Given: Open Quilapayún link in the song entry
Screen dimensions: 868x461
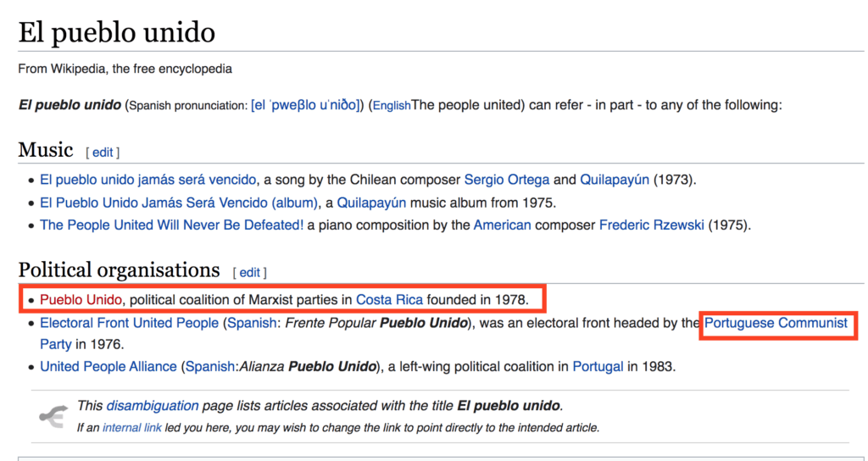Looking at the screenshot, I should pos(615,180).
